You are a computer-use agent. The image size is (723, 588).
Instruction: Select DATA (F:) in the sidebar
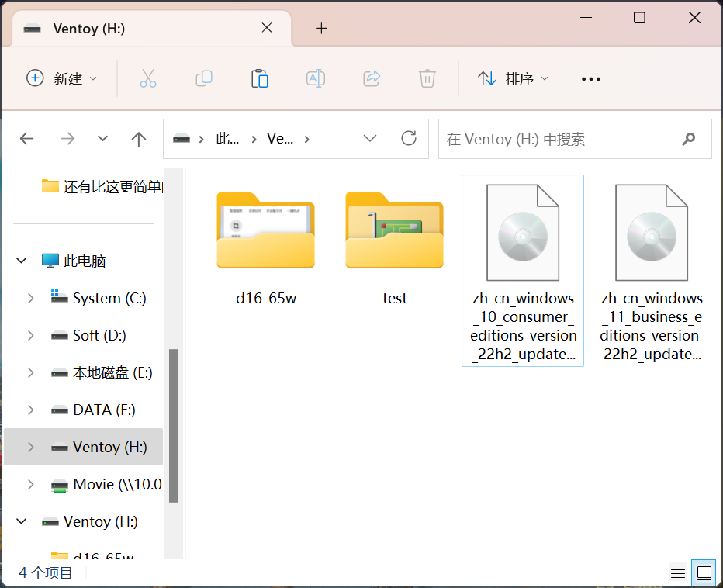[104, 410]
